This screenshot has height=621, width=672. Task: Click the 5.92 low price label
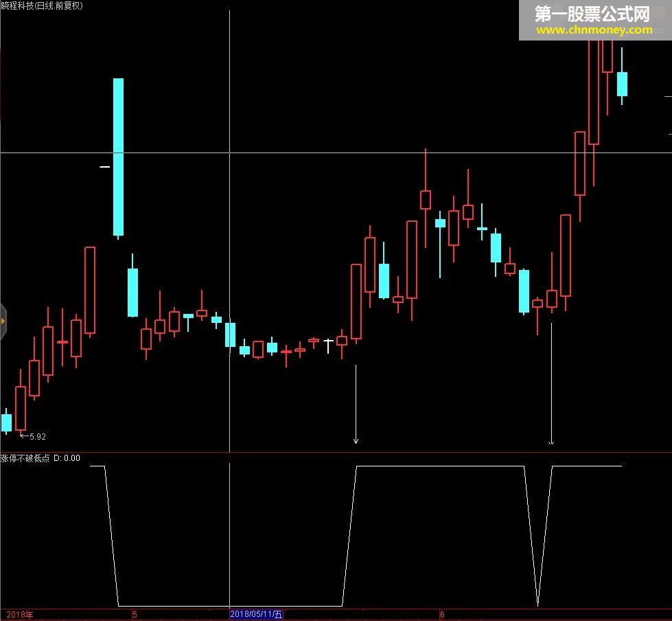pyautogui.click(x=38, y=437)
